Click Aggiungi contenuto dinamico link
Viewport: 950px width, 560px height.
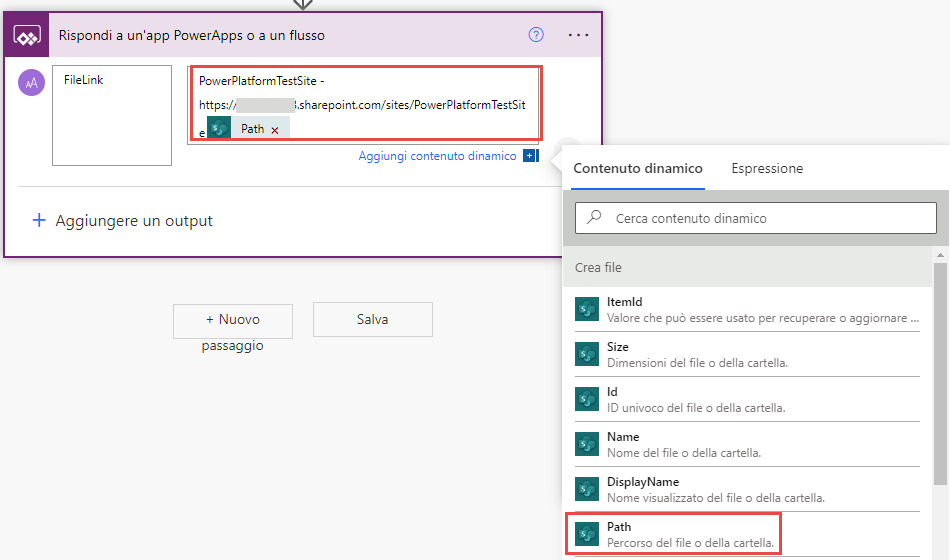point(437,156)
